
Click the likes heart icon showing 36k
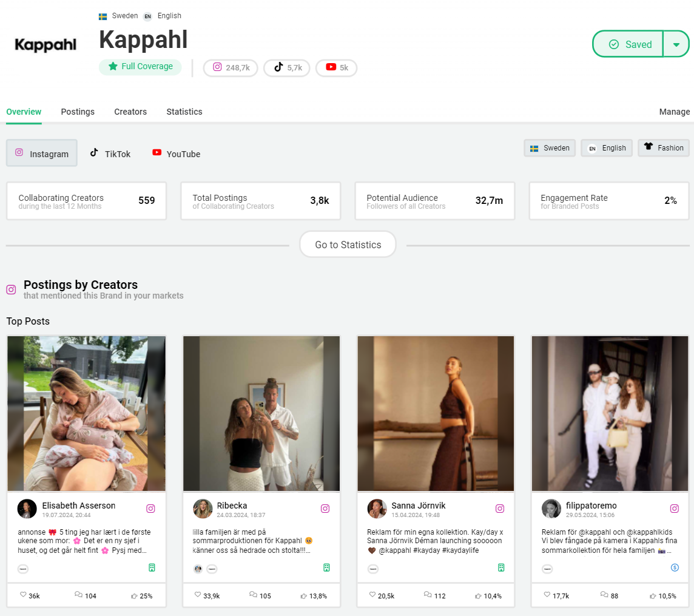pos(23,595)
